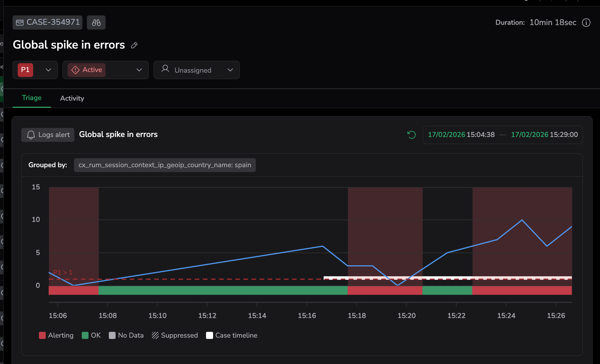Image resolution: width=600 pixels, height=364 pixels.
Task: Click the Unassigned user avatar icon
Action: pos(165,68)
